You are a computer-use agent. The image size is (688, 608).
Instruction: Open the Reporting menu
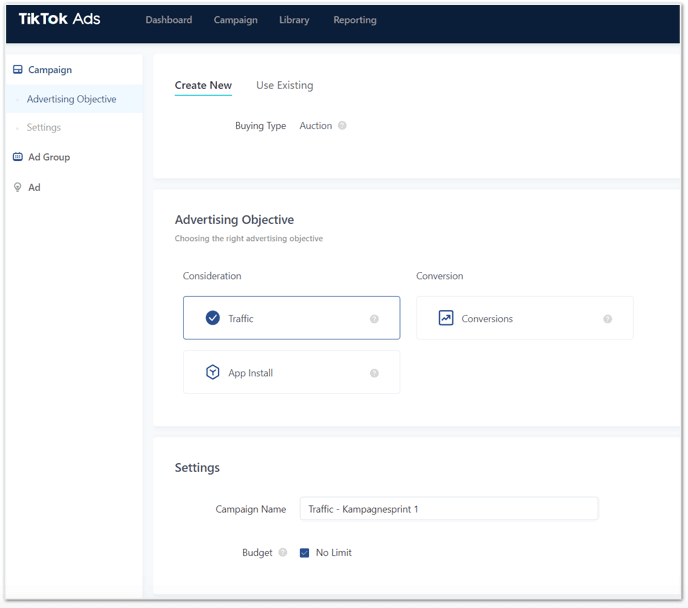pyautogui.click(x=354, y=20)
